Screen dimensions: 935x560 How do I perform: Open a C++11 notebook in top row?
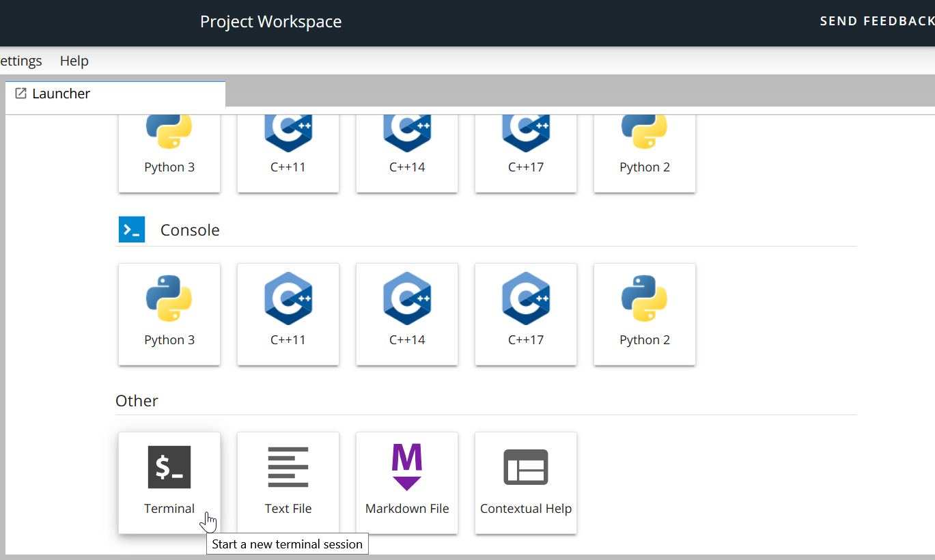pyautogui.click(x=288, y=154)
